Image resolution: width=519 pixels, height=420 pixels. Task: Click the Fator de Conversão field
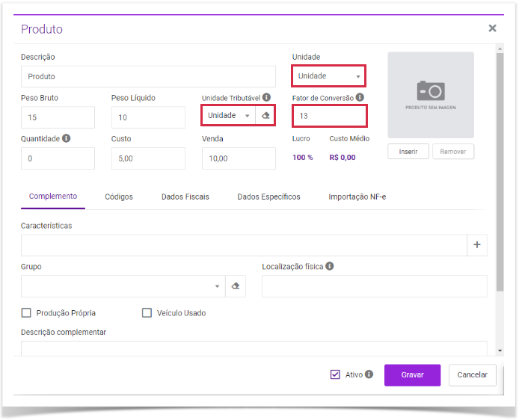coord(330,116)
